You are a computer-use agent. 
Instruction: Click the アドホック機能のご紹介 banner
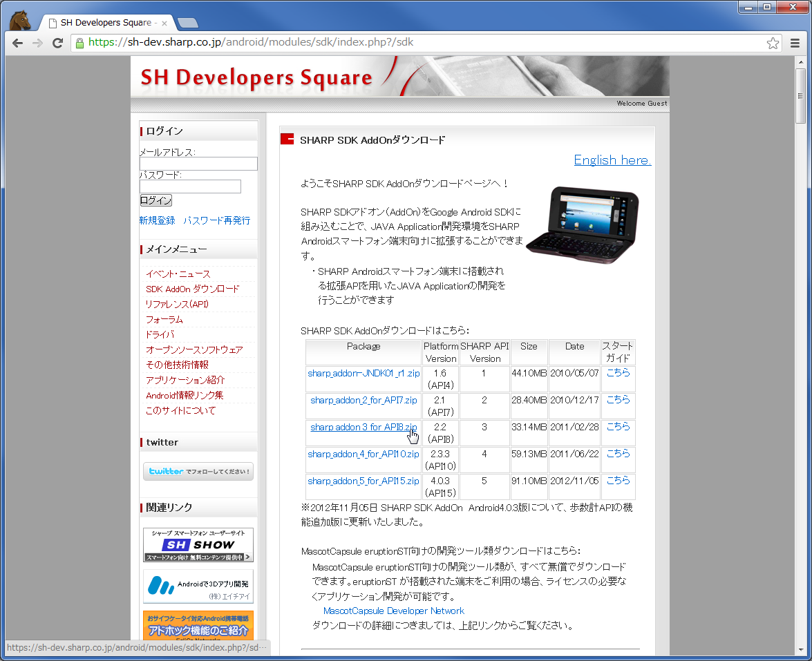click(198, 625)
